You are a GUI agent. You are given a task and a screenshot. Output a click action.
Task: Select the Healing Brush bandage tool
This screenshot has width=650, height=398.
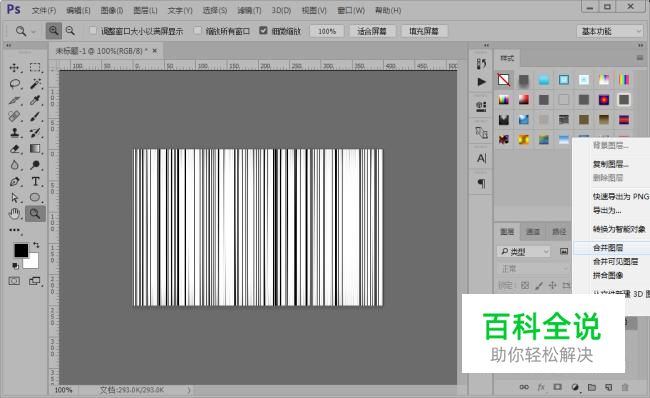coord(15,116)
